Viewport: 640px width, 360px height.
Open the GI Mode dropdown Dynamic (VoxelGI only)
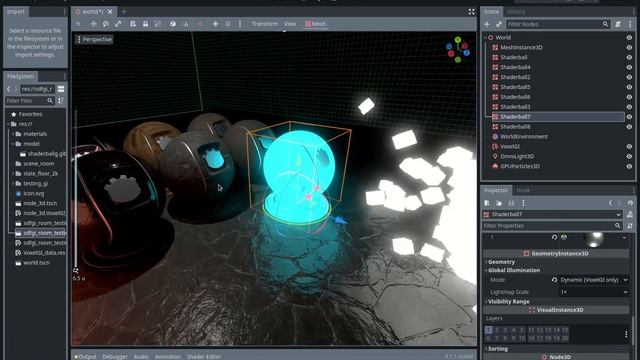[594, 280]
